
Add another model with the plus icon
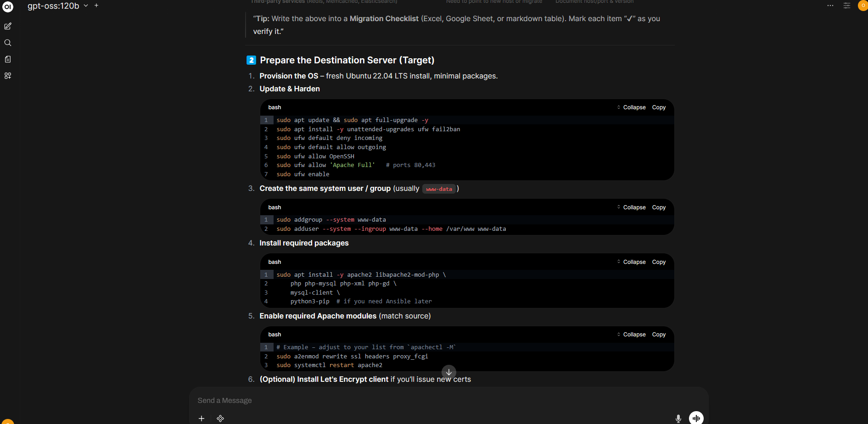click(96, 6)
